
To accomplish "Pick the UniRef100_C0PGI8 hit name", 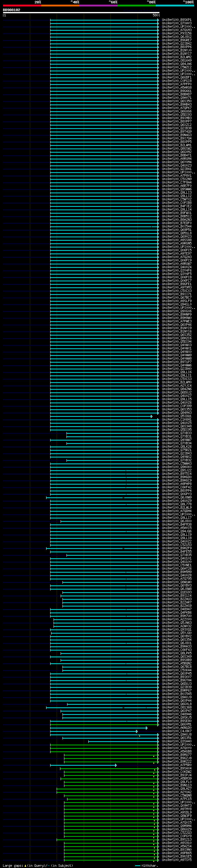I will (x=177, y=81).
